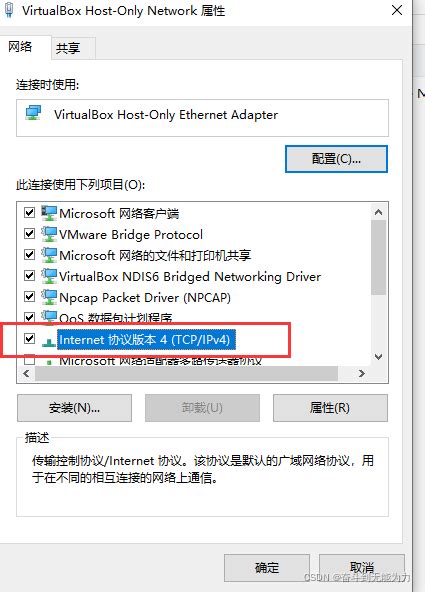
Task: Click the Npcap Packet Driver icon
Action: (x=49, y=298)
